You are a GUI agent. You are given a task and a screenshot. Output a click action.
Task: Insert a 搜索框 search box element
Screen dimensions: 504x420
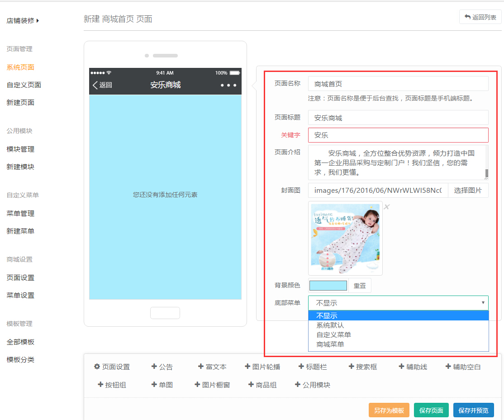pyautogui.click(x=363, y=367)
